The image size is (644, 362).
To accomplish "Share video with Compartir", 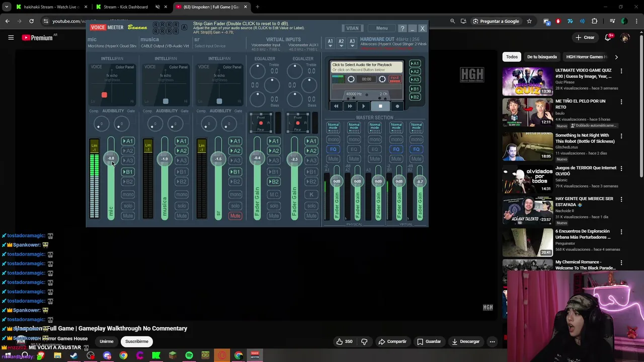I will click(392, 341).
